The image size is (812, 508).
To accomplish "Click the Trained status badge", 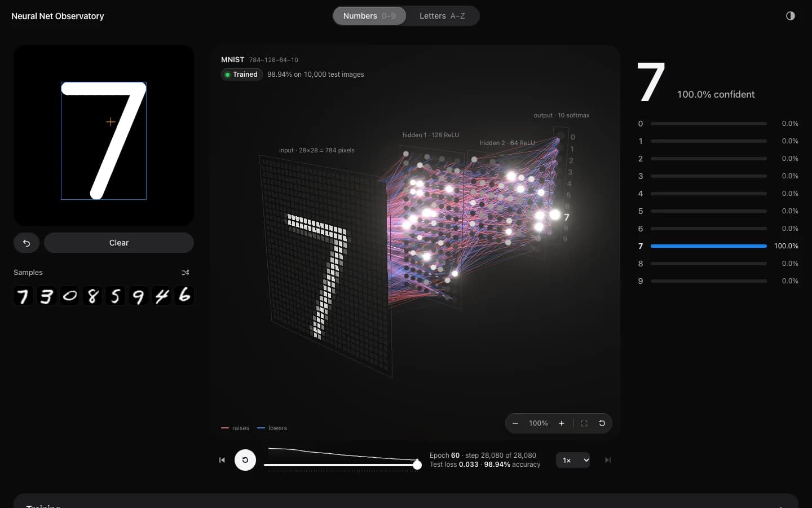I will (242, 75).
